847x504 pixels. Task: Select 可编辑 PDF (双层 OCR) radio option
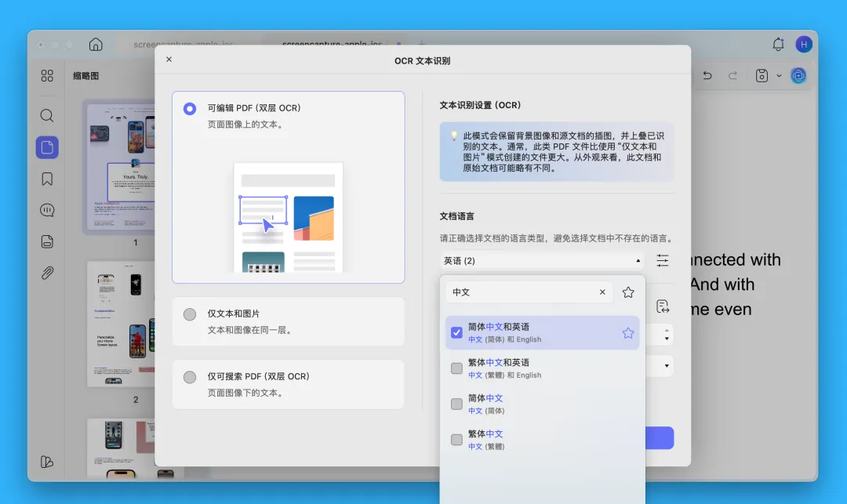coord(190,109)
